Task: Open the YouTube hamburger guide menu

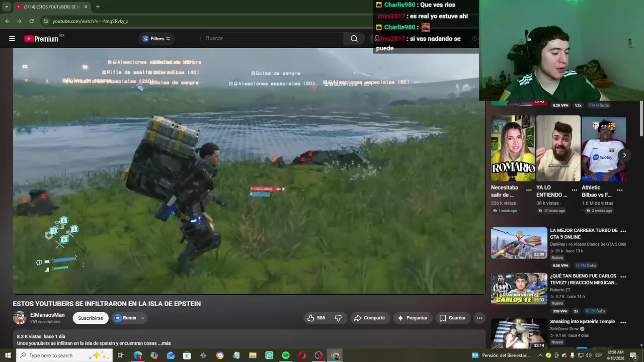Action: [12, 38]
